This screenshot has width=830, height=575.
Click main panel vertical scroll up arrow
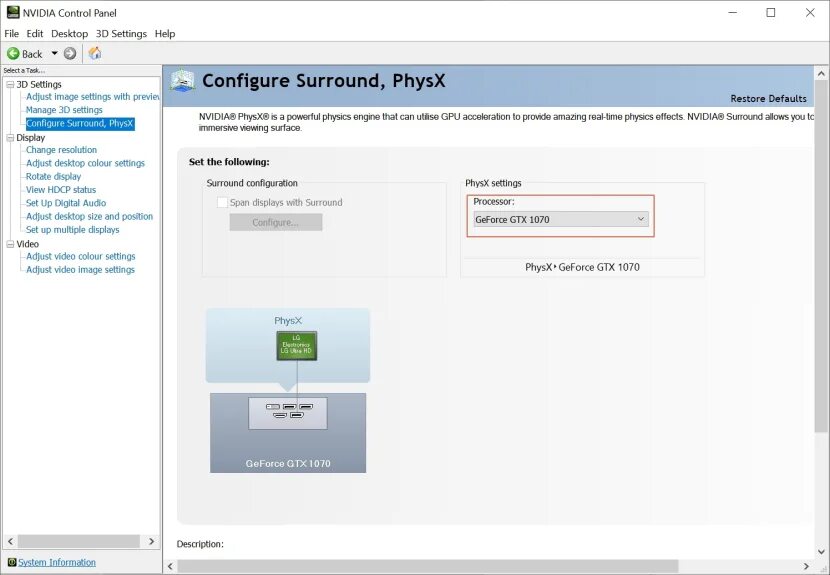point(821,73)
